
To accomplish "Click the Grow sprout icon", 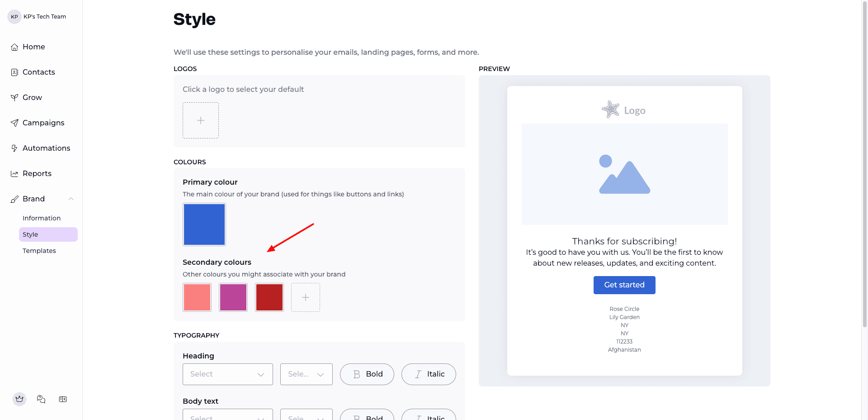I will [x=14, y=98].
